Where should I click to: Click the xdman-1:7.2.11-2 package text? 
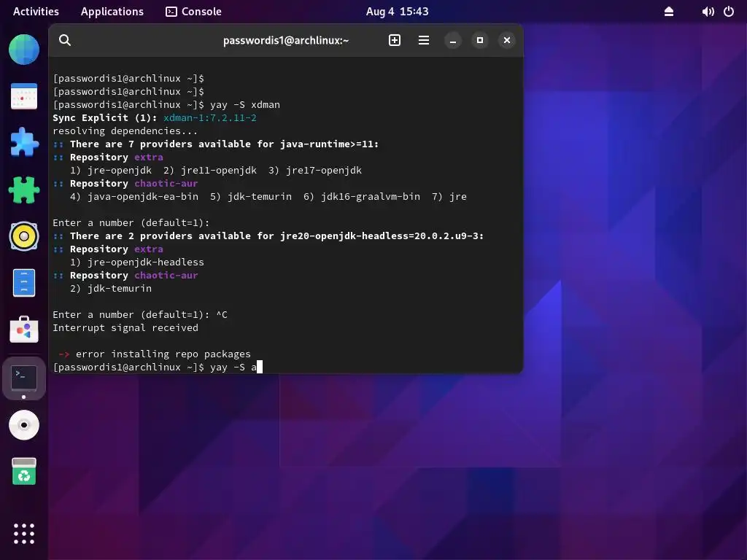click(209, 117)
